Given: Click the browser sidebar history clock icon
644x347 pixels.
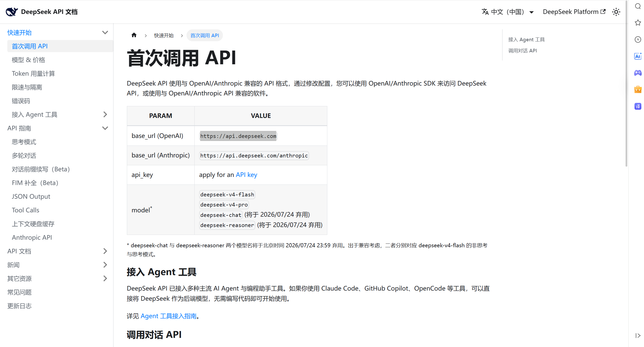Looking at the screenshot, I should 638,39.
